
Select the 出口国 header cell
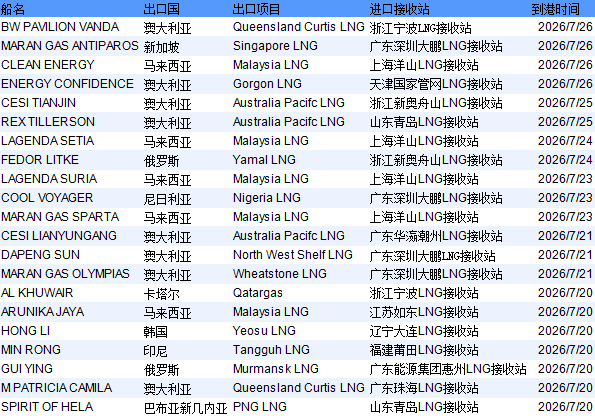tap(161, 9)
